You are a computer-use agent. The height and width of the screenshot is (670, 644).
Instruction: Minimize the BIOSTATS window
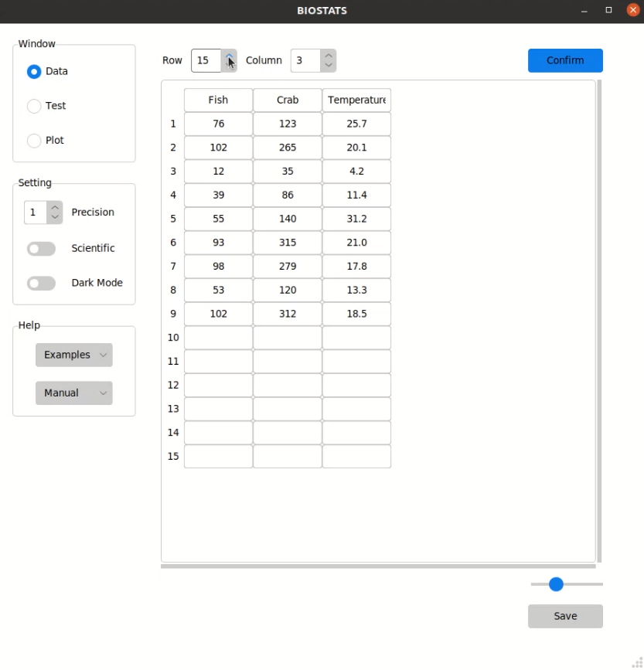click(x=584, y=11)
